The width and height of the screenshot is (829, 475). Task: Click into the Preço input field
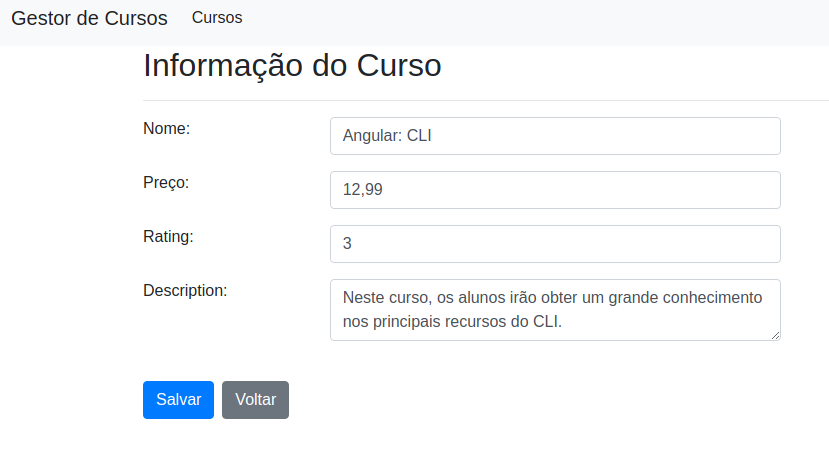555,190
